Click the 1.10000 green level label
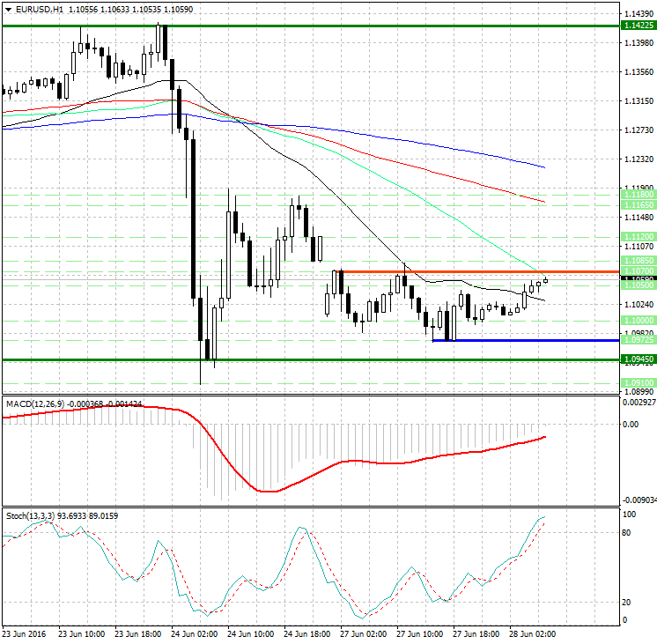Image resolution: width=657 pixels, height=644 pixels. pyautogui.click(x=639, y=321)
